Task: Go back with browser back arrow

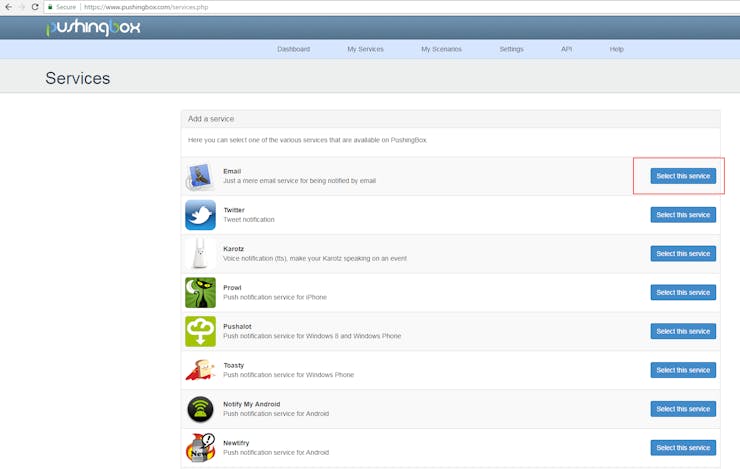Action: [x=8, y=7]
